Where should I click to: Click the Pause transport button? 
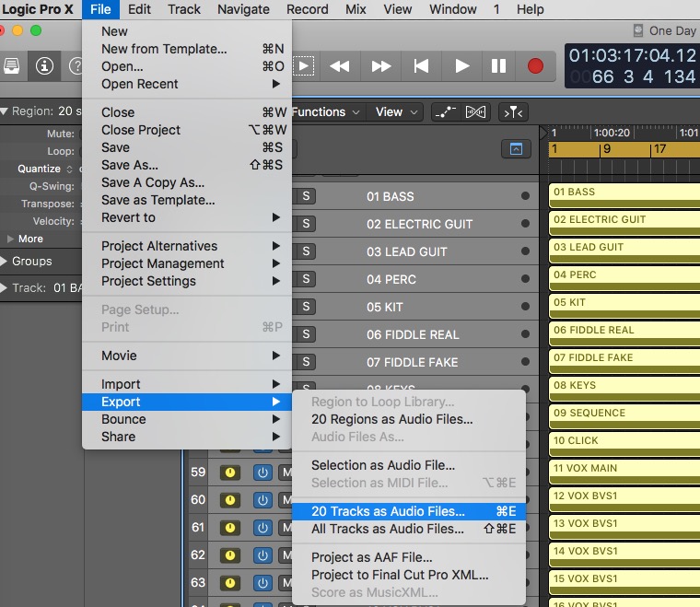point(498,66)
